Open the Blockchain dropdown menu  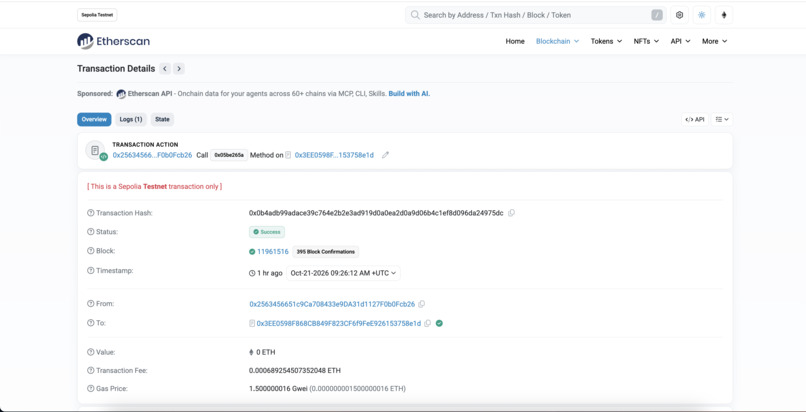click(557, 41)
